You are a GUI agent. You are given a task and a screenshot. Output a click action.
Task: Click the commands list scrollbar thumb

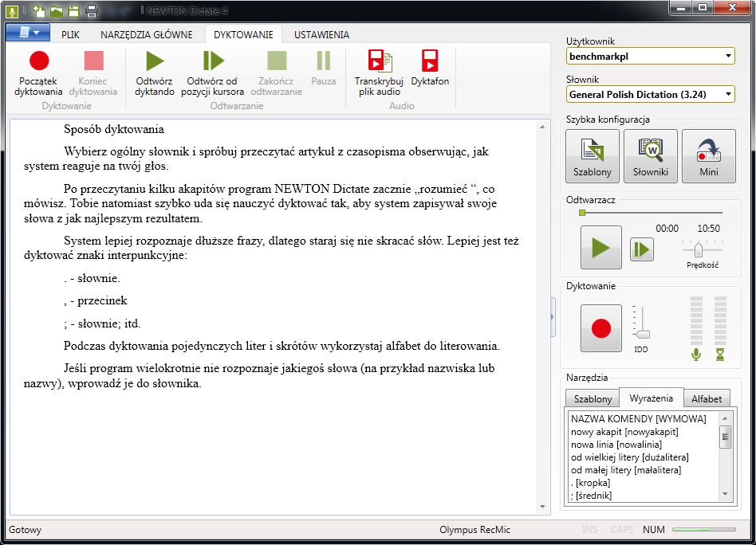725,437
